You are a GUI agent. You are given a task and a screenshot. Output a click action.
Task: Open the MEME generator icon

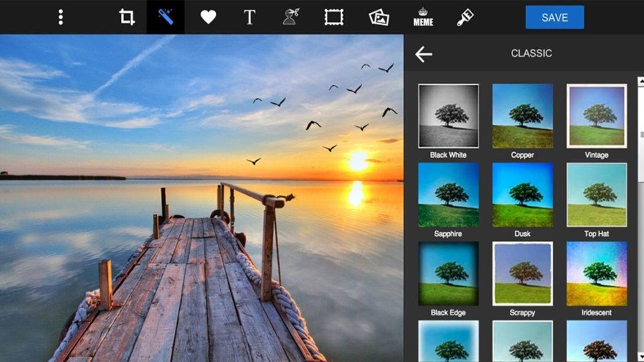(422, 17)
